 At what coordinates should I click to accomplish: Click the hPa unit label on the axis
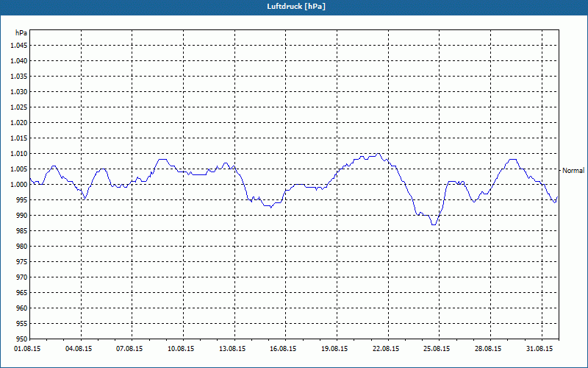click(21, 32)
